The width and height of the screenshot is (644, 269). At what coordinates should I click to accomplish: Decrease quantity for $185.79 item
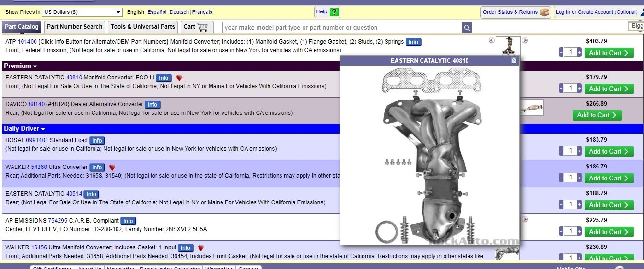tap(562, 179)
